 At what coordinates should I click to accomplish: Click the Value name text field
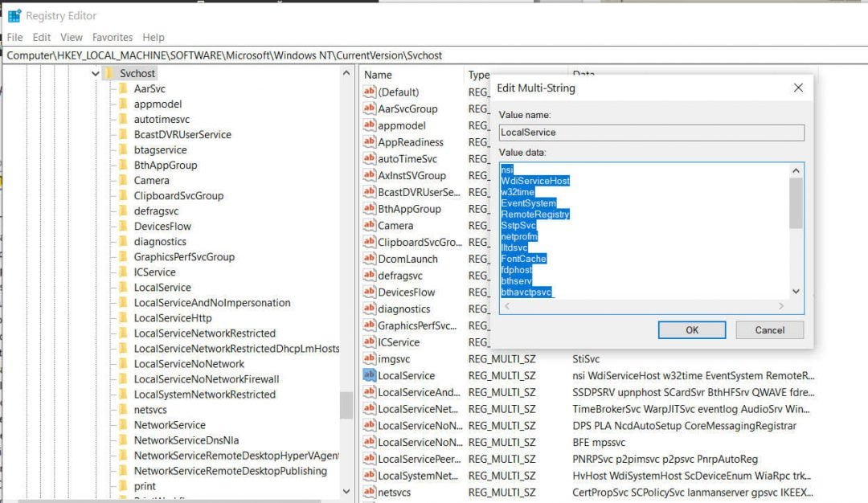[651, 133]
